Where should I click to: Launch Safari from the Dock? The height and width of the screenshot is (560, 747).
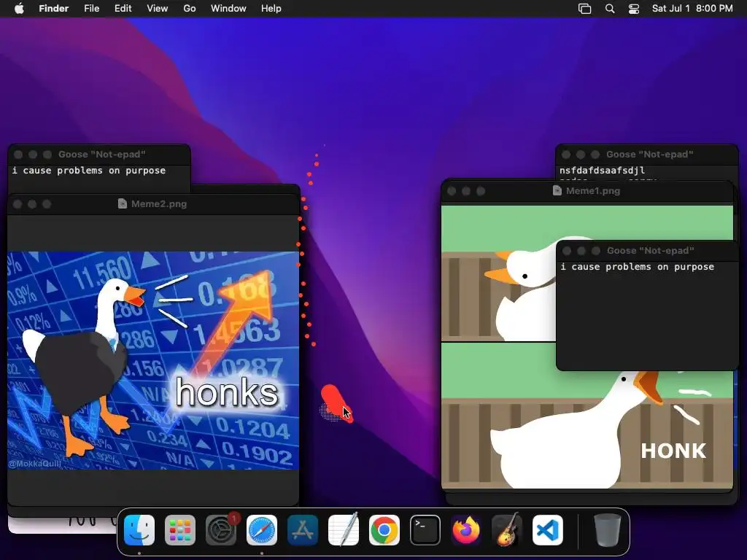point(262,530)
